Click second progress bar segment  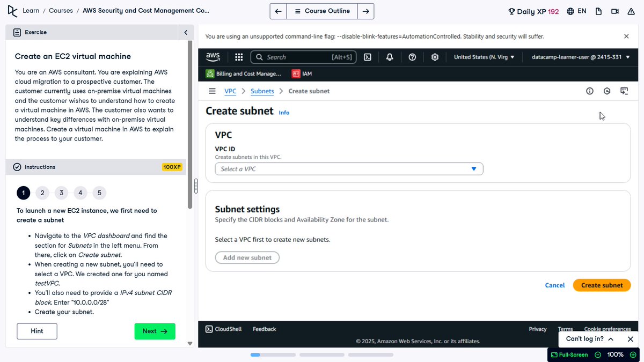322,355
